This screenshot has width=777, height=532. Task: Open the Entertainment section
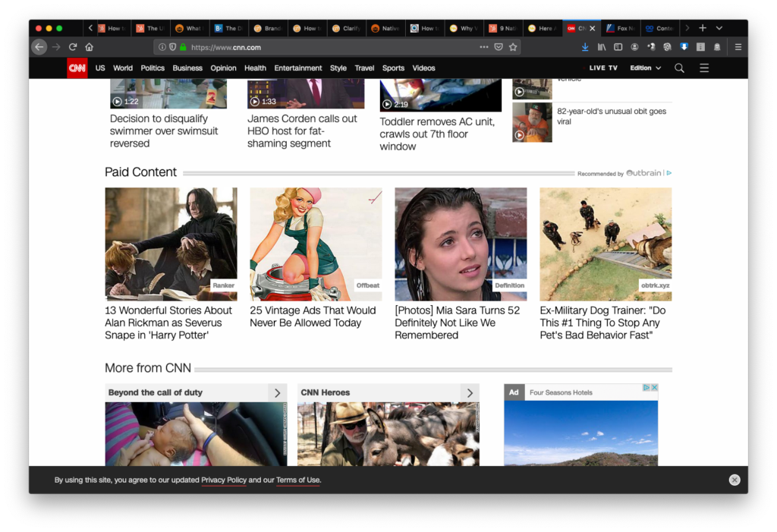(x=297, y=68)
